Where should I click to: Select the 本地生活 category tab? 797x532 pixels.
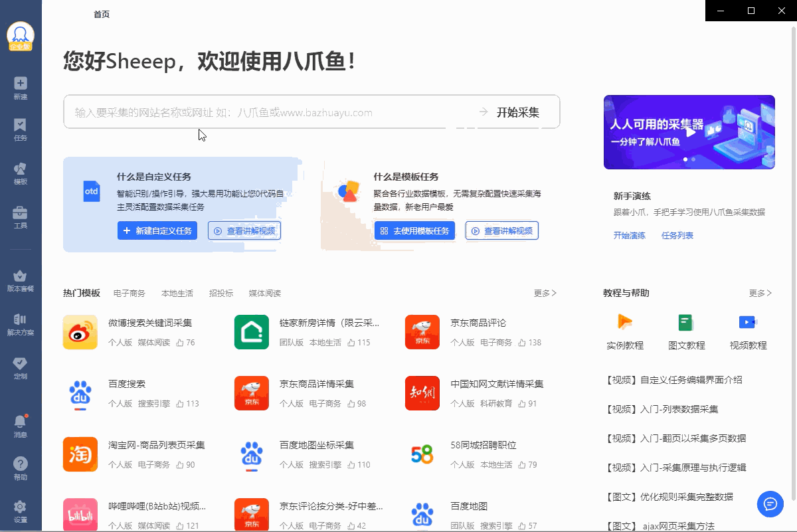pyautogui.click(x=177, y=294)
